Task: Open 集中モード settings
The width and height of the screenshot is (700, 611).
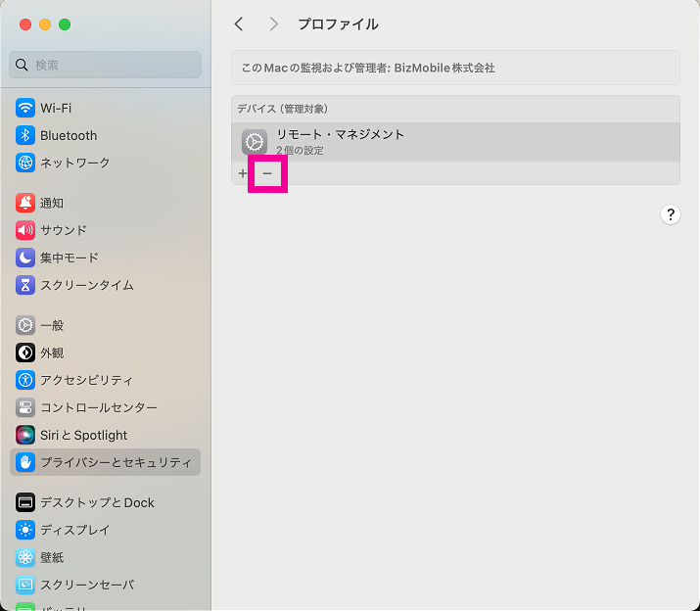Action: (69, 258)
